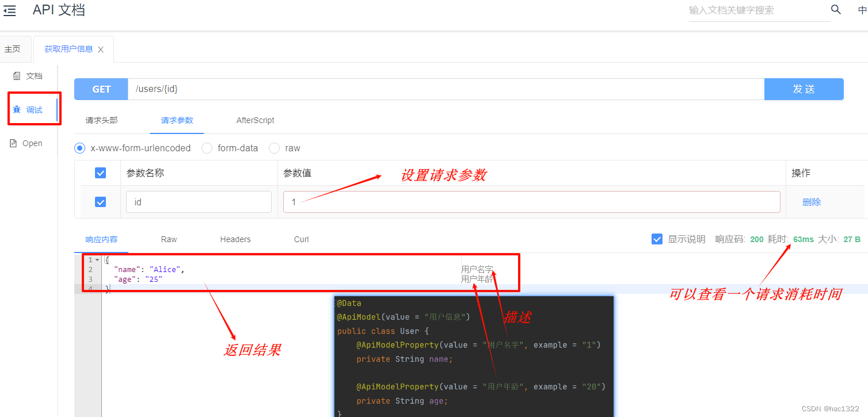868x417 pixels.
Task: Close the 获取用户信息 tab
Action: click(x=101, y=49)
